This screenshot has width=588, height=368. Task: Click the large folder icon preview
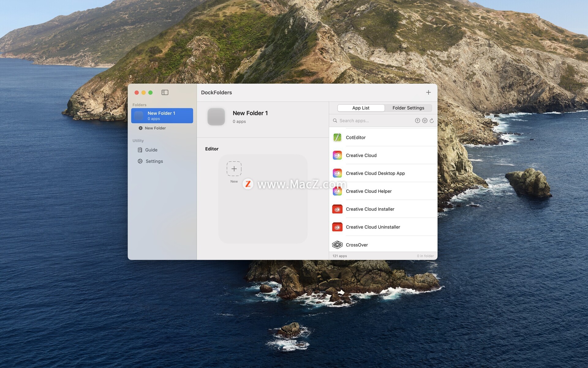click(x=216, y=117)
